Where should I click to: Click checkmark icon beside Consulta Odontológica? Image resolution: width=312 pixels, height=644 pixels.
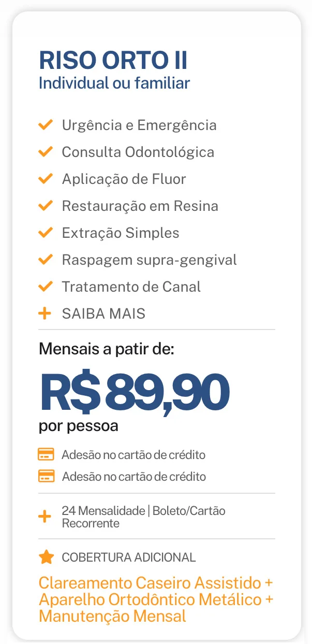click(46, 152)
